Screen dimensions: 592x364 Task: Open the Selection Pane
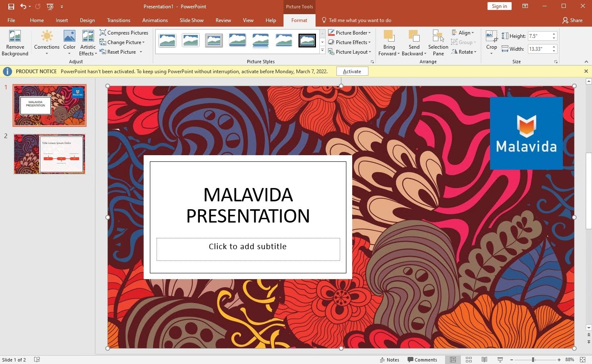pyautogui.click(x=438, y=42)
